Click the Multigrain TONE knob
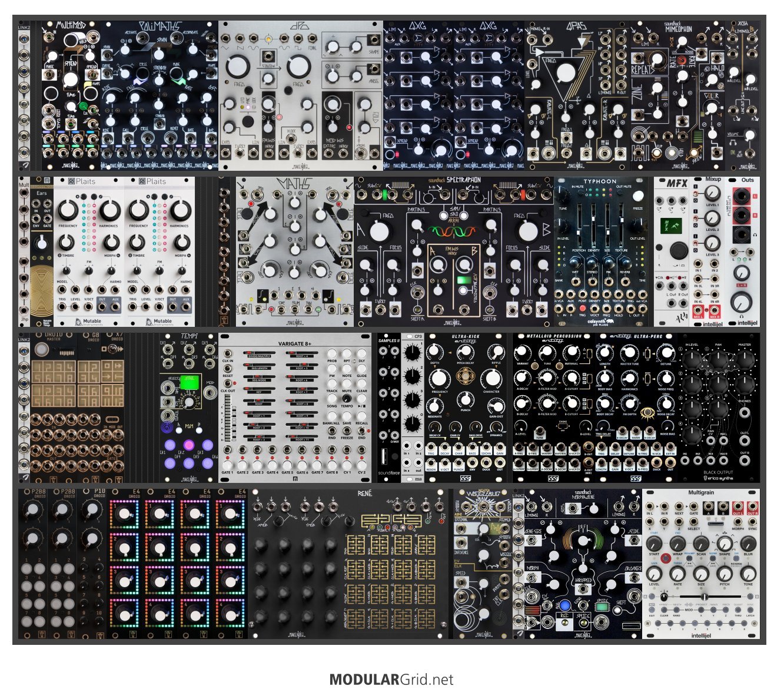Image resolution: width=784 pixels, height=692 pixels. click(748, 574)
